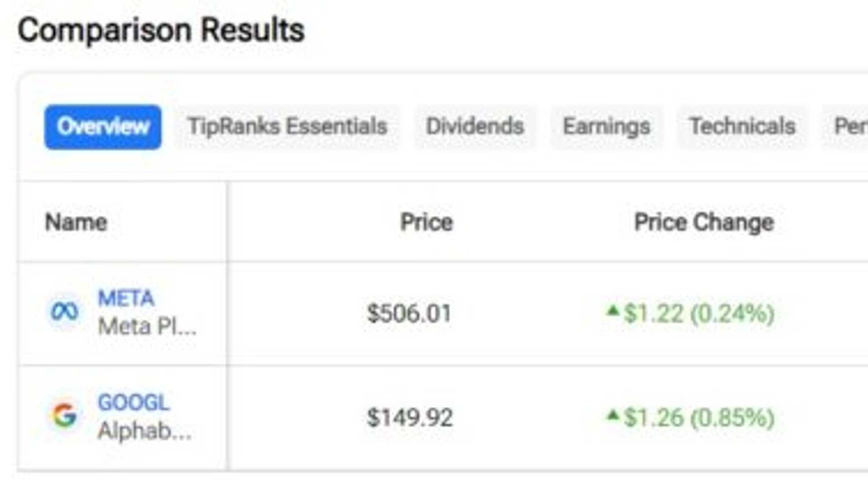
Task: Open the META ticker link
Action: coord(125,297)
